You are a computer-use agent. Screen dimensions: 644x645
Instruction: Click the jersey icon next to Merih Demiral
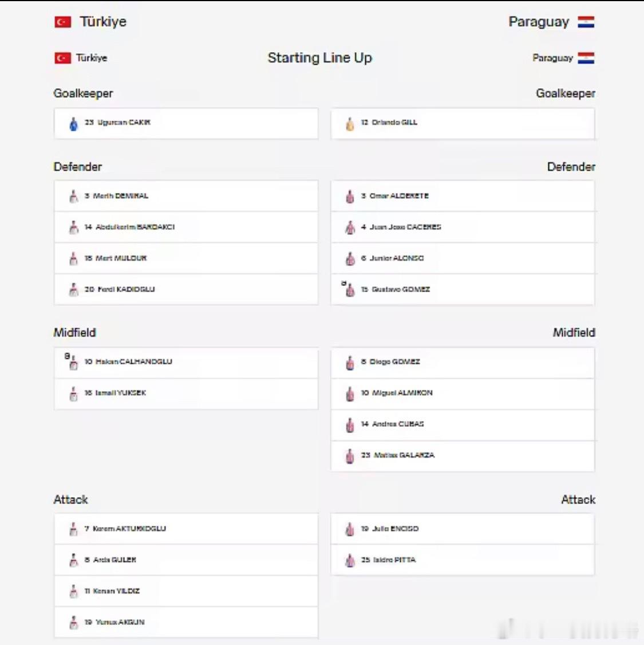pyautogui.click(x=74, y=196)
